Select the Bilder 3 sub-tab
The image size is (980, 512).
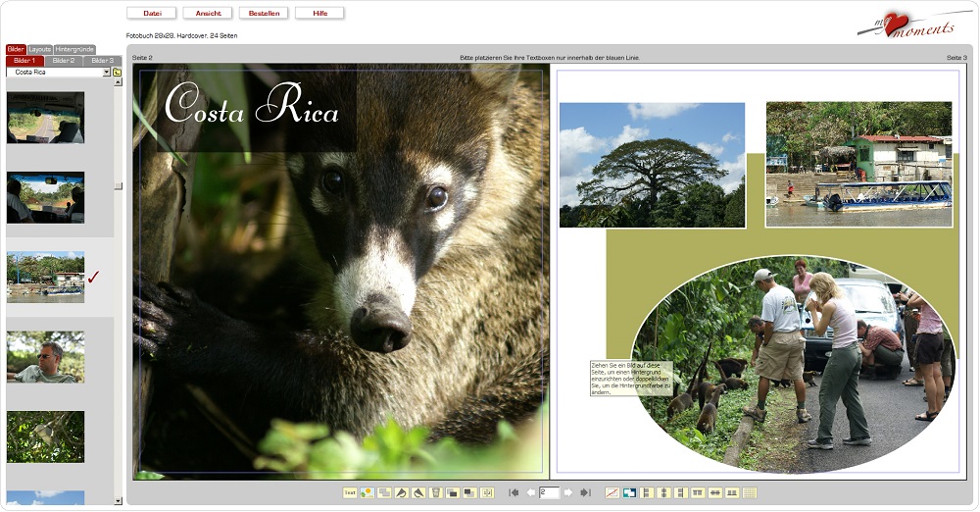tap(103, 61)
